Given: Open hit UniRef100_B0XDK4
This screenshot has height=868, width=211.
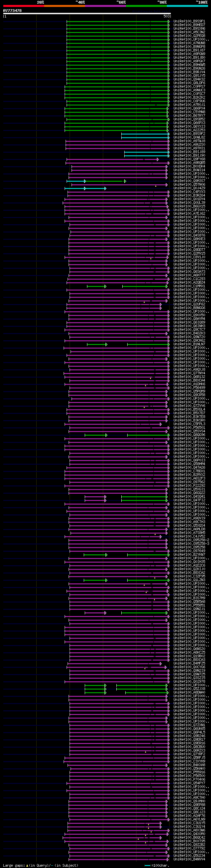Looking at the screenshot, I should pos(189,167).
